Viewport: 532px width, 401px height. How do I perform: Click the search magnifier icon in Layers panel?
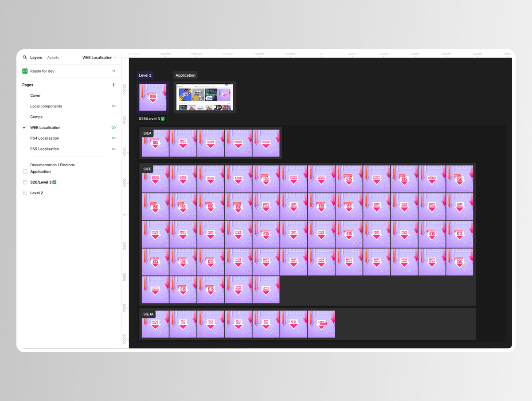tap(25, 58)
